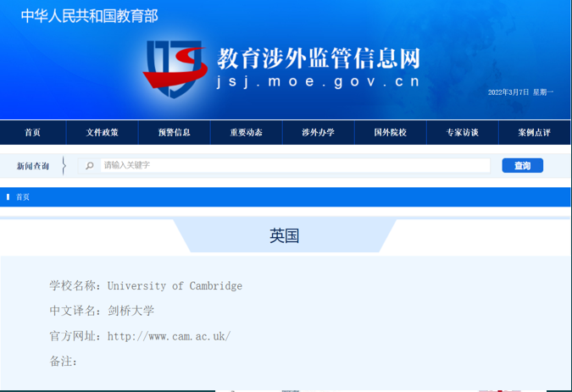
Task: Click the magnifier icon in search box
Action: (90, 166)
